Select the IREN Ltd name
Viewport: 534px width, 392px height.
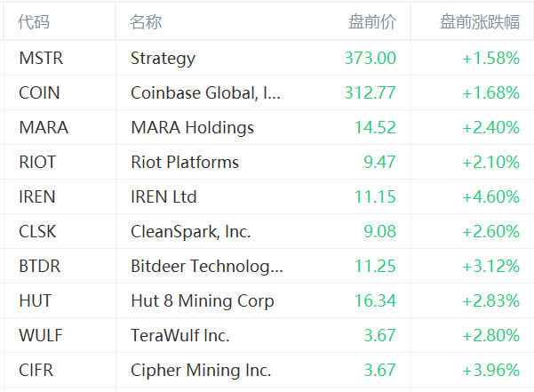click(163, 197)
